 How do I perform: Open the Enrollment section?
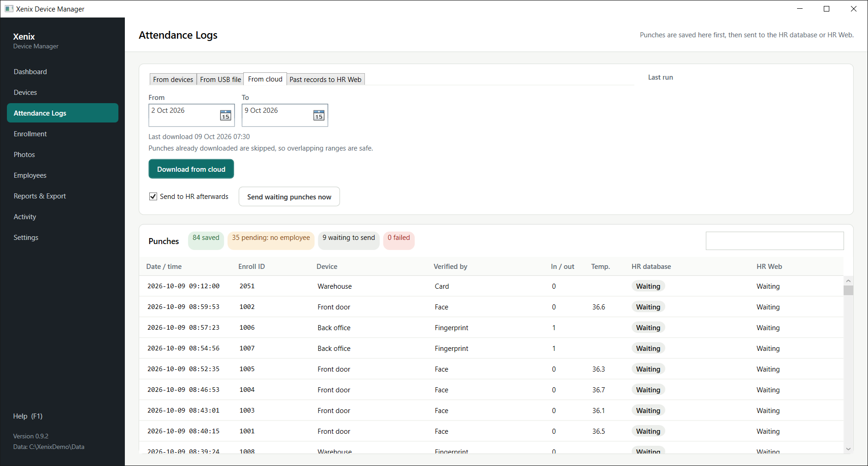click(x=63, y=134)
